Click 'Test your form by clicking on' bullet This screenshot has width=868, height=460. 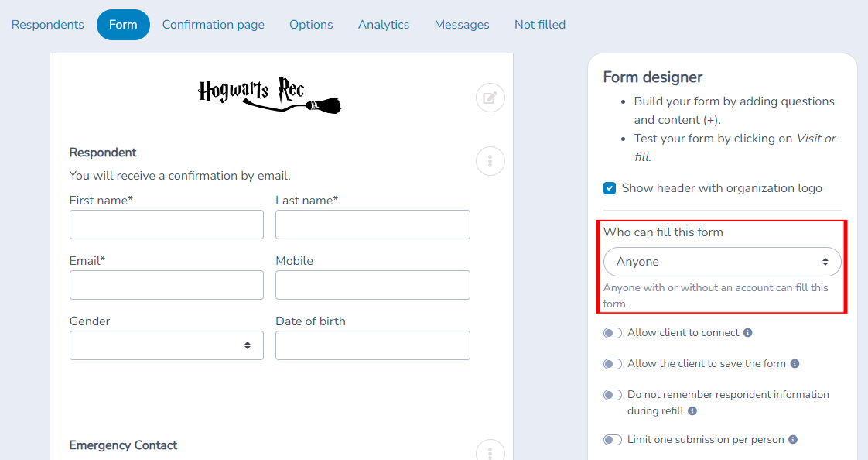pyautogui.click(x=735, y=147)
